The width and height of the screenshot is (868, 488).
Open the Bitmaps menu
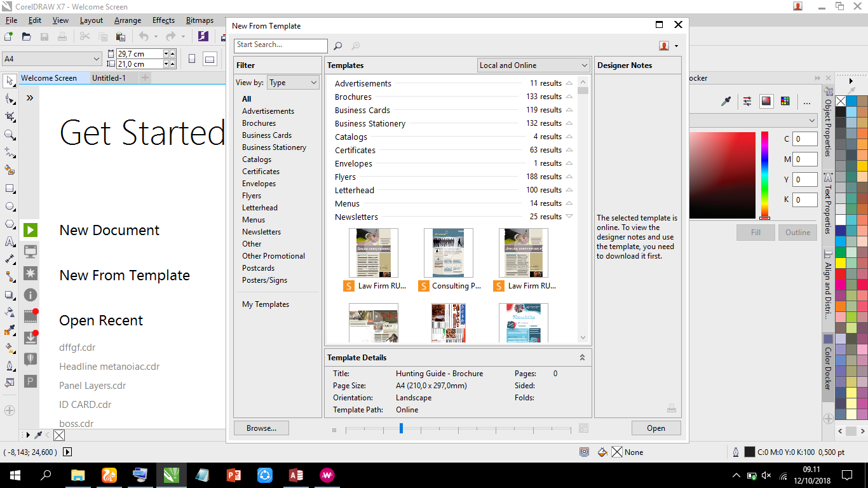tap(200, 20)
